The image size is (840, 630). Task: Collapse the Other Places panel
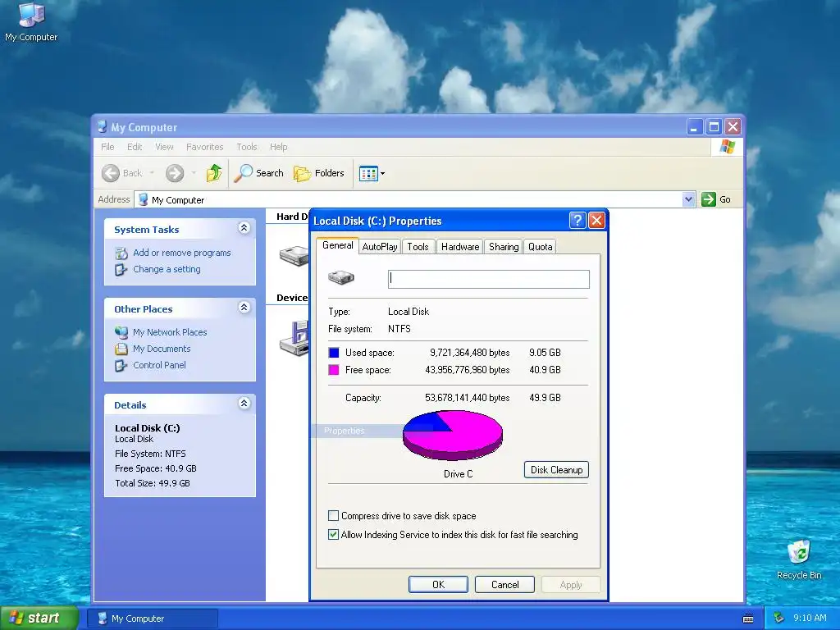(244, 308)
